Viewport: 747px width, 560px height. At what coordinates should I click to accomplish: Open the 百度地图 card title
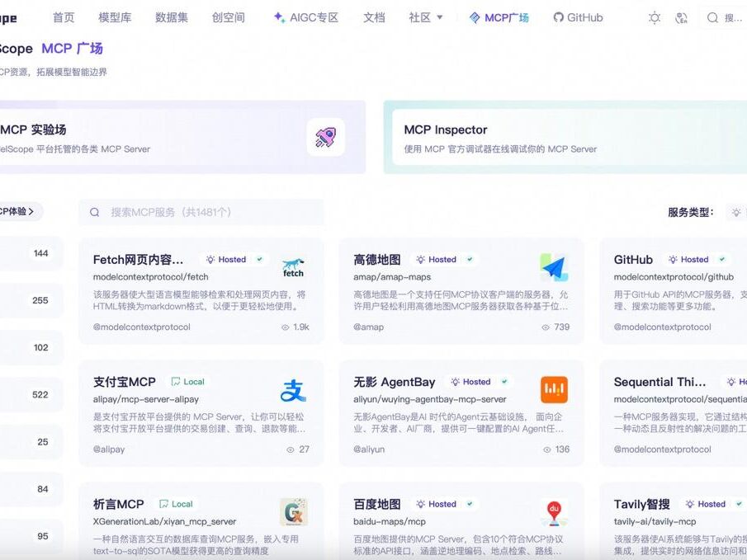click(x=377, y=504)
